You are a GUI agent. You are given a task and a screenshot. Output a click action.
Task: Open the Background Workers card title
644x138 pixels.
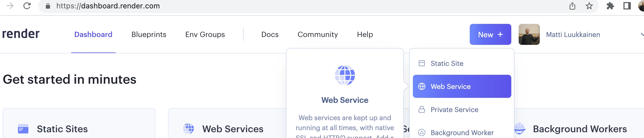[580, 129]
